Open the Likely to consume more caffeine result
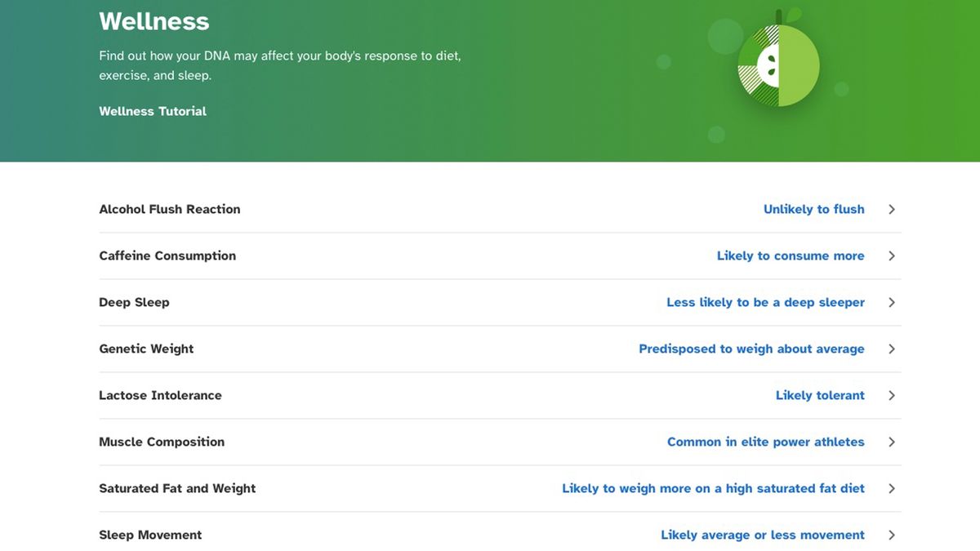The height and width of the screenshot is (551, 980). pyautogui.click(x=791, y=256)
